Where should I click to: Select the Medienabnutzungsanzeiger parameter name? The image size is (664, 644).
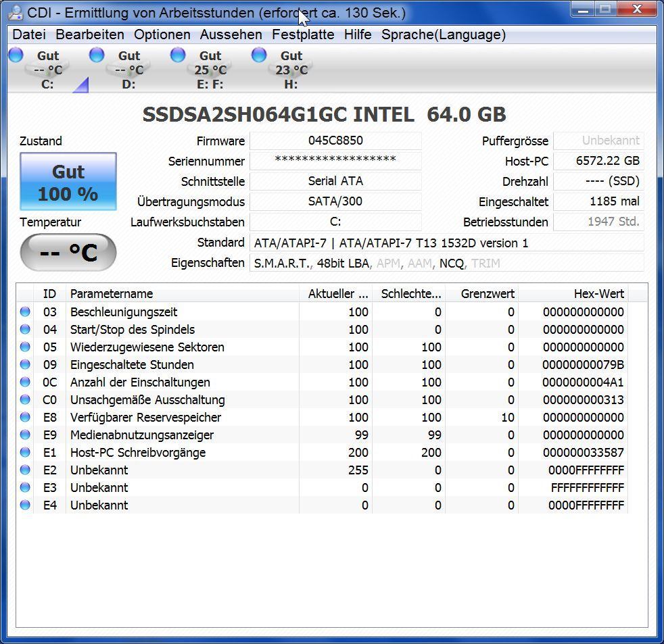point(142,435)
